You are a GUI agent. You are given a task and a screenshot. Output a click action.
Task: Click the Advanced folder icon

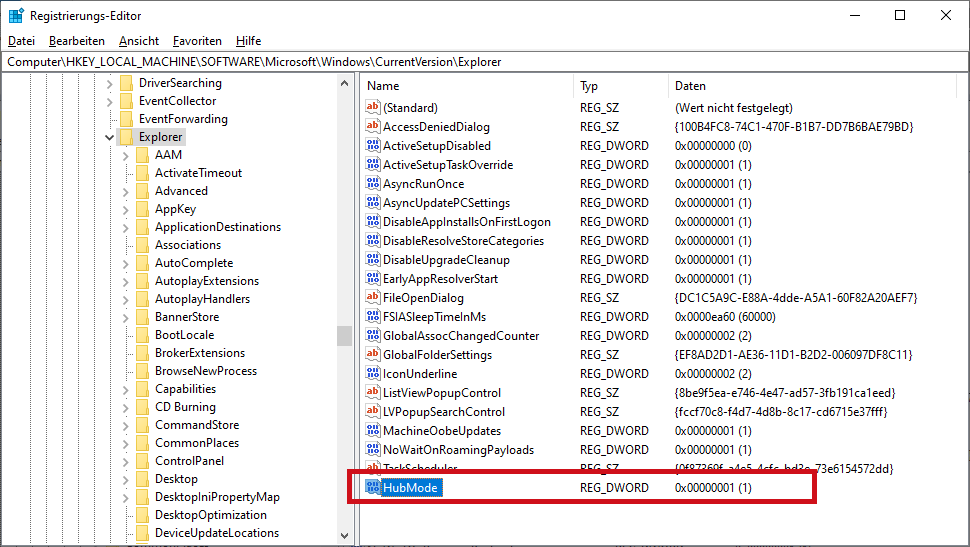pos(142,191)
